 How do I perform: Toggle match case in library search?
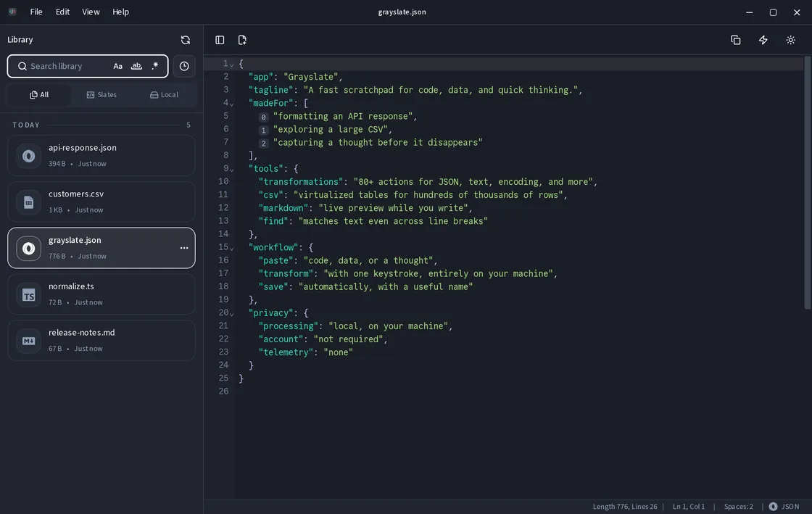point(118,66)
